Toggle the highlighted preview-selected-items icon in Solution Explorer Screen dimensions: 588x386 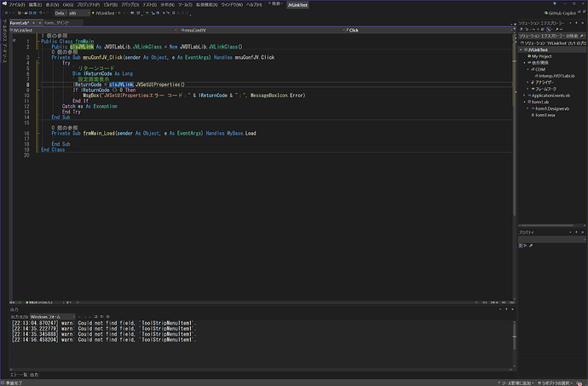pos(549,29)
